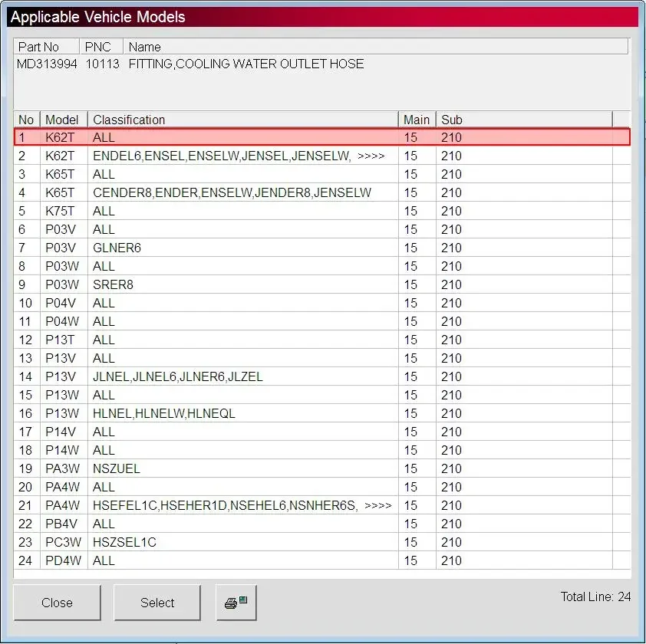The height and width of the screenshot is (644, 646).
Task: Click the No column header
Action: click(x=26, y=120)
